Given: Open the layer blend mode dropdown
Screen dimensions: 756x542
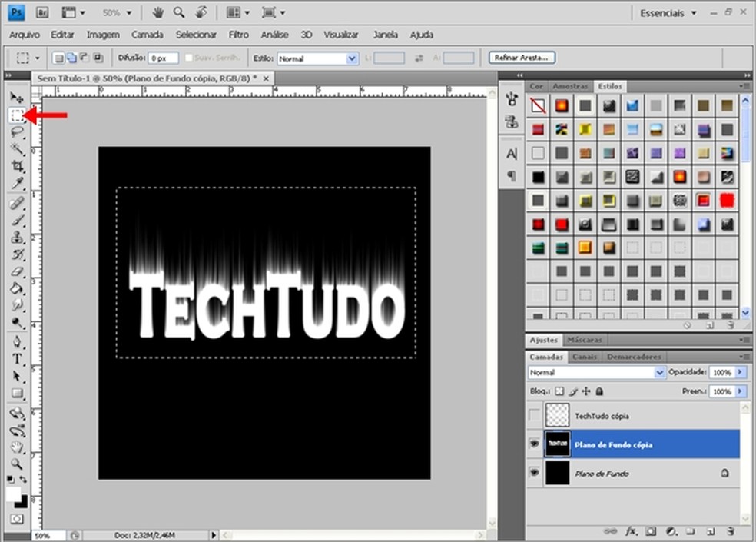Looking at the screenshot, I should (x=596, y=372).
